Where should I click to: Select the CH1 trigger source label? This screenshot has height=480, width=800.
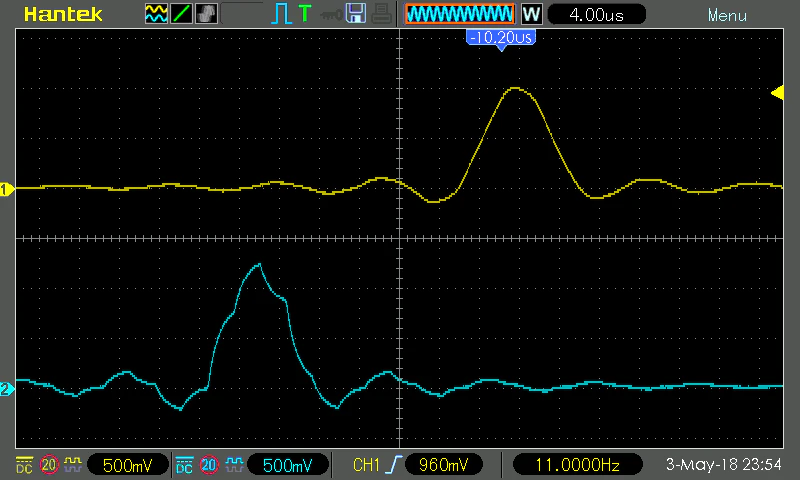(x=366, y=465)
